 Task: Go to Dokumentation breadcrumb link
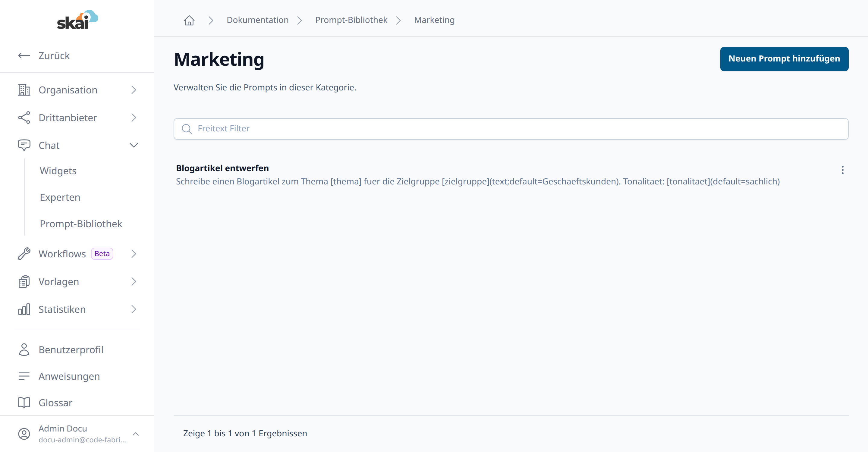tap(257, 20)
